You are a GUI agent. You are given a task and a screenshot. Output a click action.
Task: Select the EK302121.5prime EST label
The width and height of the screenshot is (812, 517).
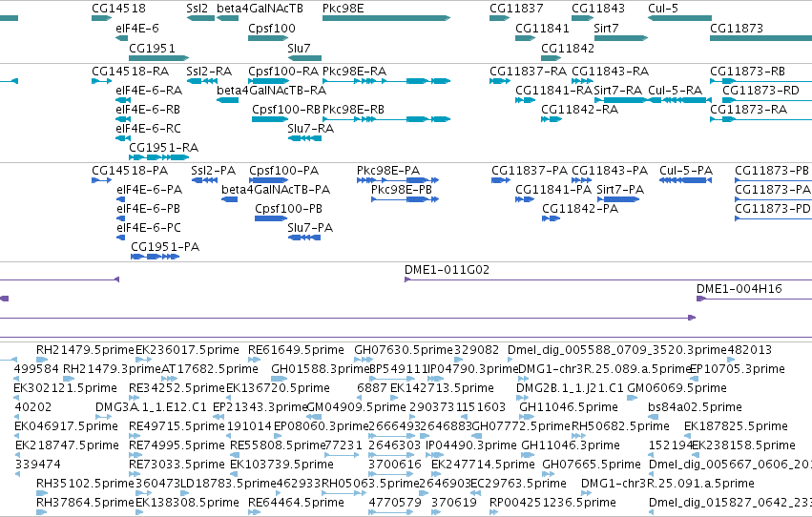click(x=65, y=388)
